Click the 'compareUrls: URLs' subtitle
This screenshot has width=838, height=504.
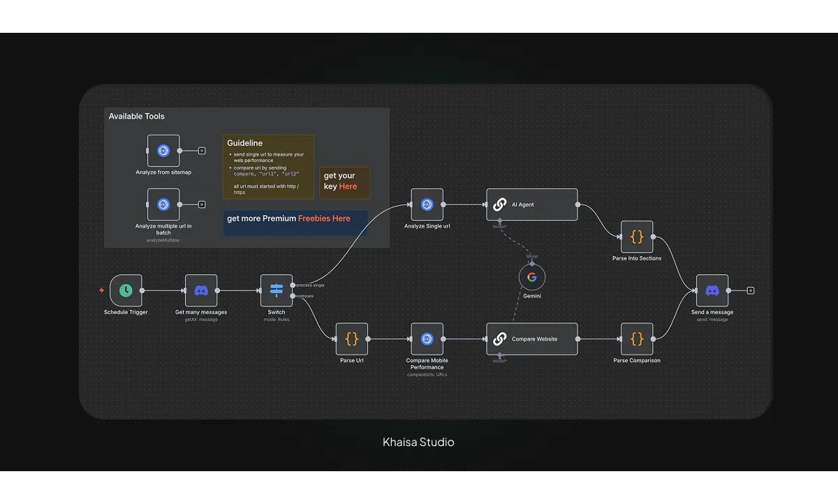pos(427,375)
